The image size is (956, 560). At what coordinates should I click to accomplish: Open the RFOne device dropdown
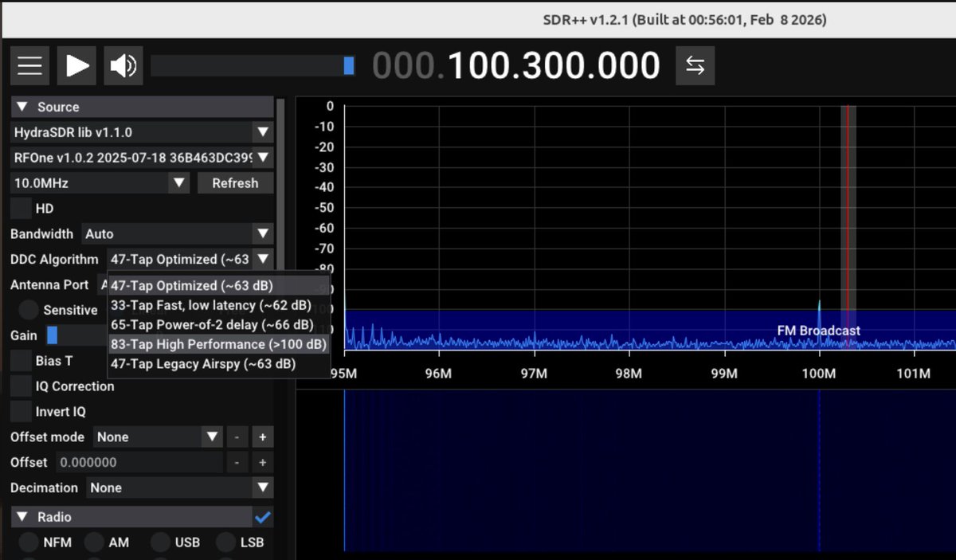(x=142, y=158)
